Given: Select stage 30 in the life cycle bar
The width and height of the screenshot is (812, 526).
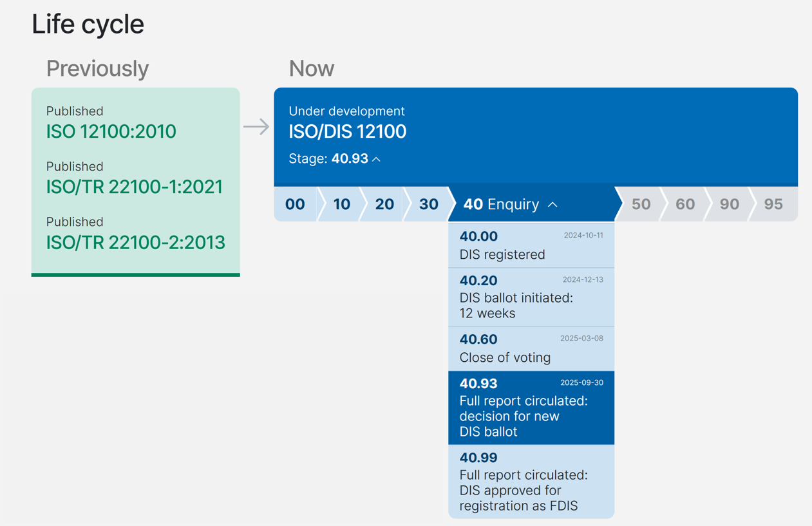Looking at the screenshot, I should tap(428, 204).
